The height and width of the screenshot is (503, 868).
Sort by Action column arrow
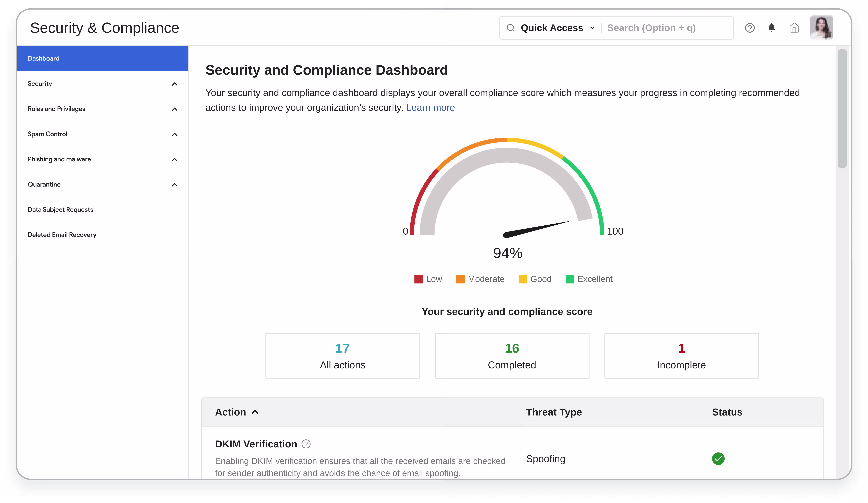pos(255,412)
